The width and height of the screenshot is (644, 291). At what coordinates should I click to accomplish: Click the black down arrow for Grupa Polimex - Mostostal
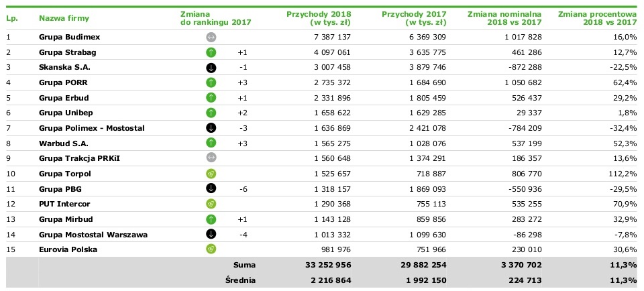[211, 128]
